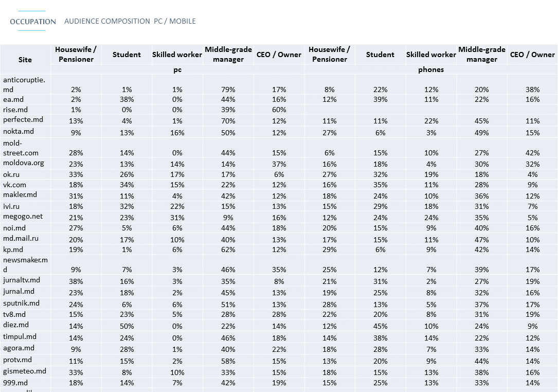Click the anticoruptie.md site name
Viewport: 558px width, 392px height.
click(24, 84)
